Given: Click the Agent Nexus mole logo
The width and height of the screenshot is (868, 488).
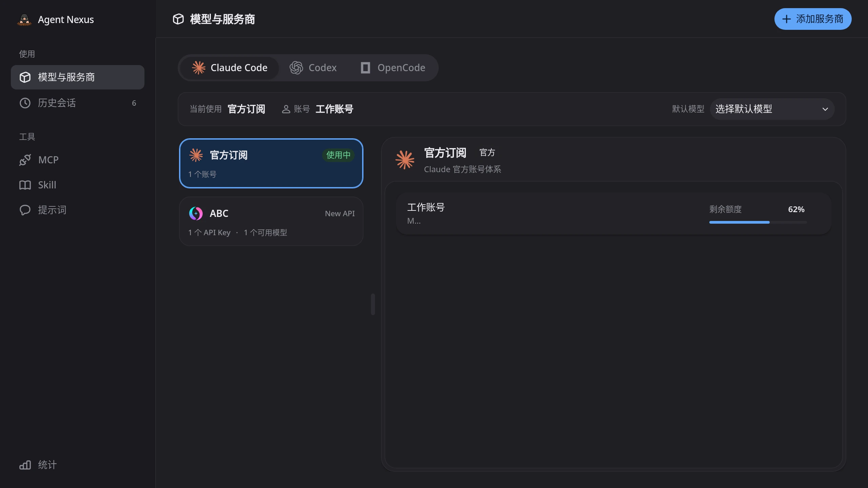Looking at the screenshot, I should [24, 20].
